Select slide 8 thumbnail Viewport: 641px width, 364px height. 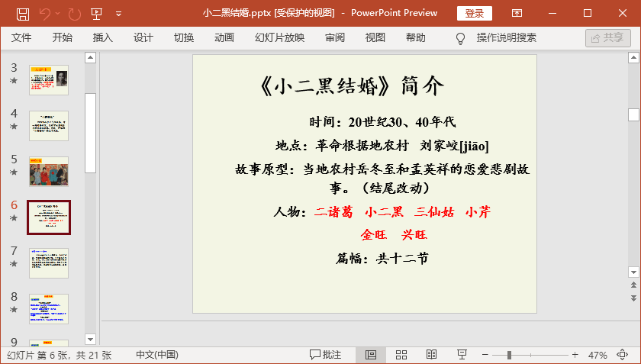pyautogui.click(x=49, y=309)
